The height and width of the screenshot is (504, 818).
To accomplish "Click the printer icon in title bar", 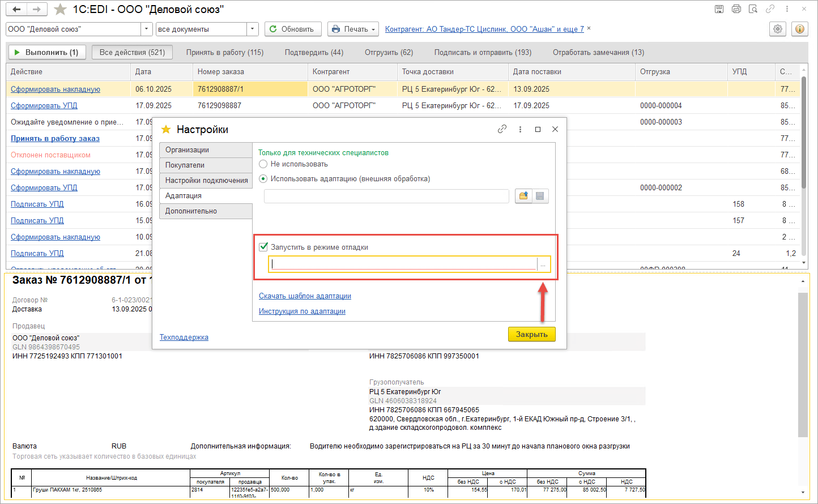I will click(x=736, y=9).
